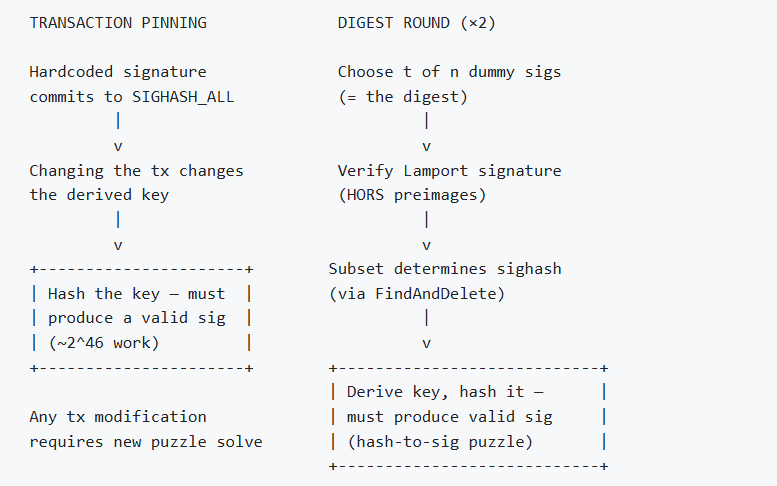Click 'must produce valid sig' in right box
The image size is (777, 486).
[x=449, y=416]
